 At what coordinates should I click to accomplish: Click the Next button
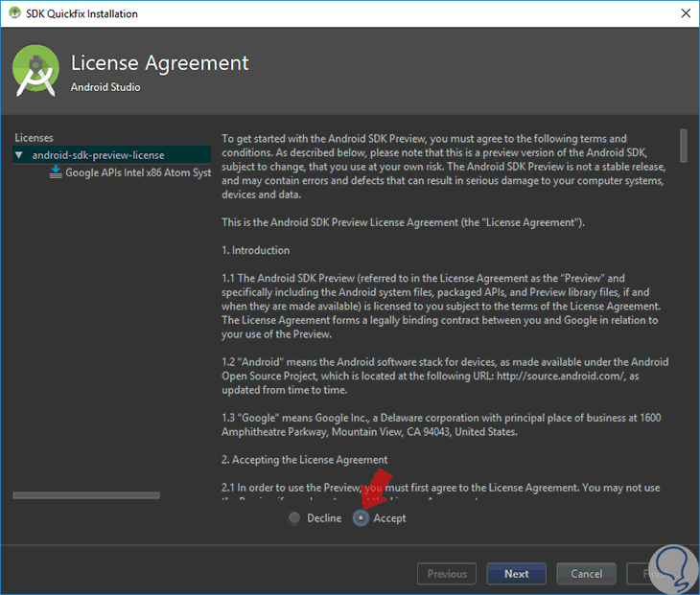(517, 574)
